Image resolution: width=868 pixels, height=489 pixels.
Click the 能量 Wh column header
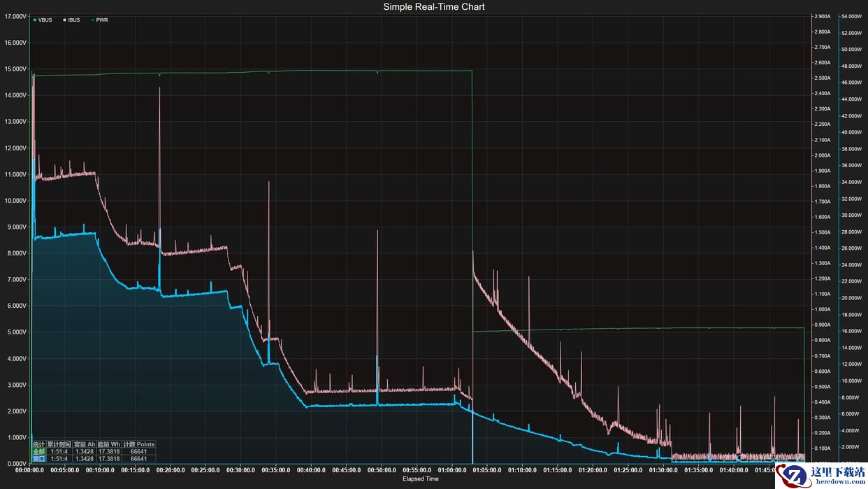coord(109,444)
